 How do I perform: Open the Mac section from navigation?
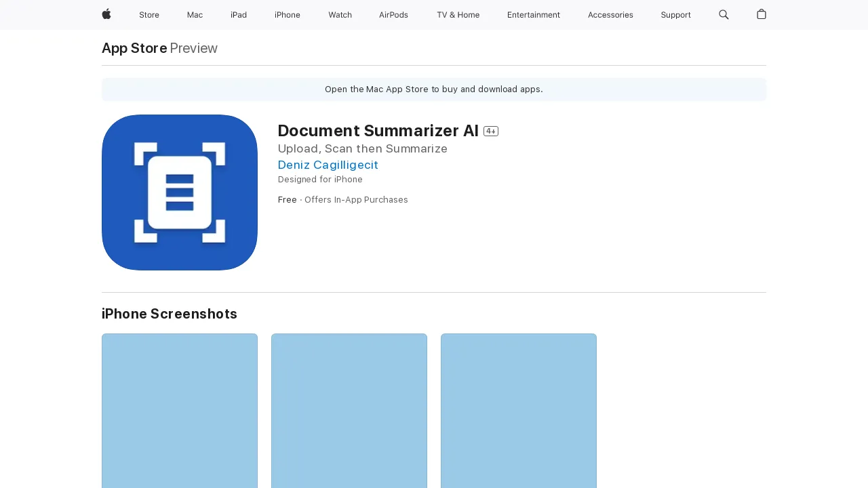click(195, 15)
